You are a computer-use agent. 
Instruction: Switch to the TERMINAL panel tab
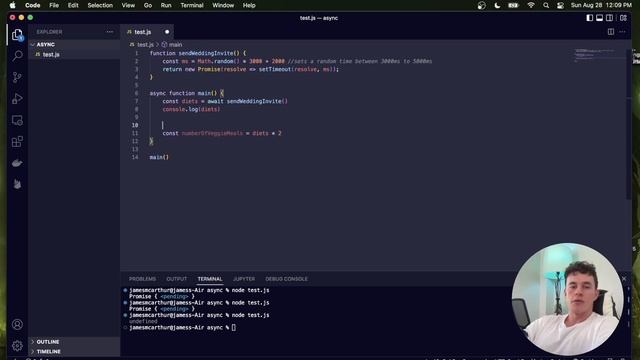(210, 279)
